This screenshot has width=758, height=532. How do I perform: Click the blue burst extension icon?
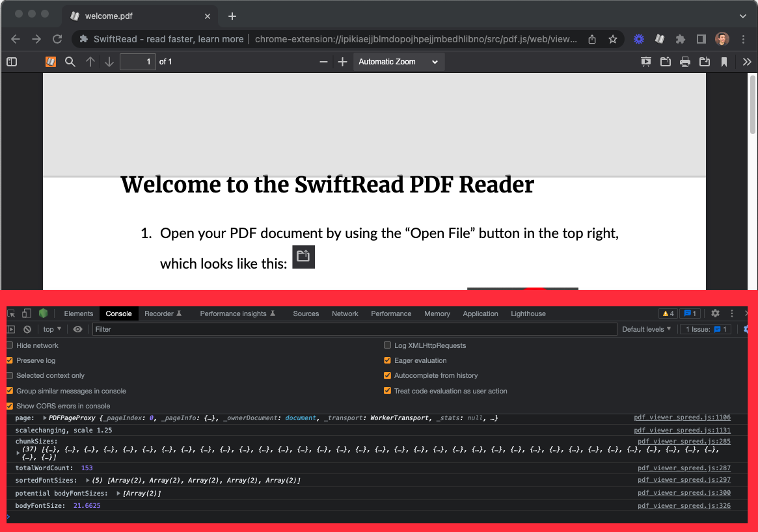(x=639, y=39)
